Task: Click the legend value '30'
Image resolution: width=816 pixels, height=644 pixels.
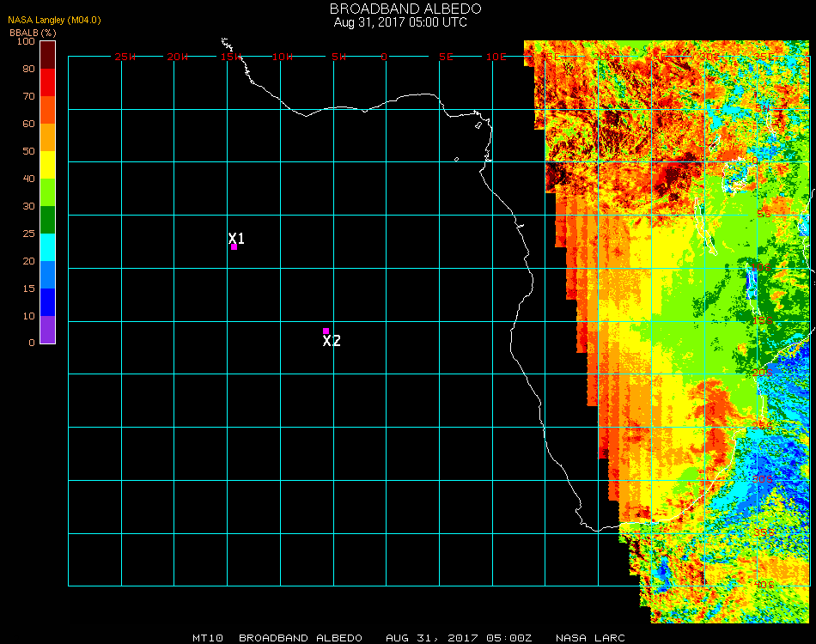Action: coord(28,207)
